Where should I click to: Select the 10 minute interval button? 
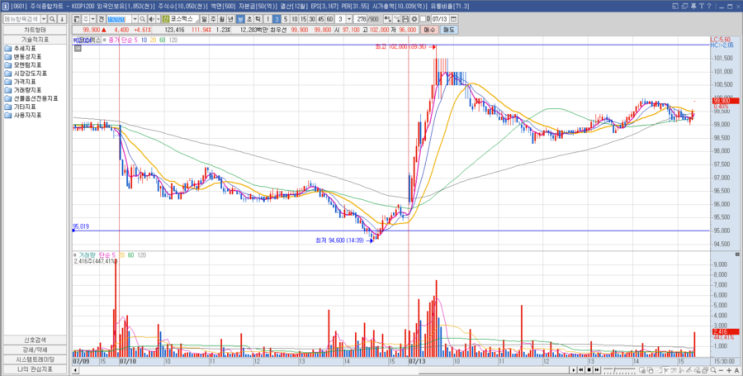tap(294, 19)
